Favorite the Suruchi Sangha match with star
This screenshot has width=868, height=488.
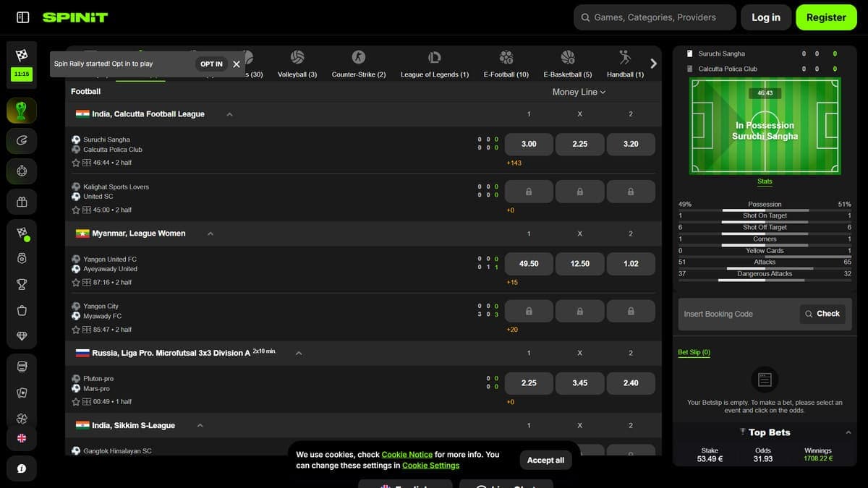click(76, 163)
